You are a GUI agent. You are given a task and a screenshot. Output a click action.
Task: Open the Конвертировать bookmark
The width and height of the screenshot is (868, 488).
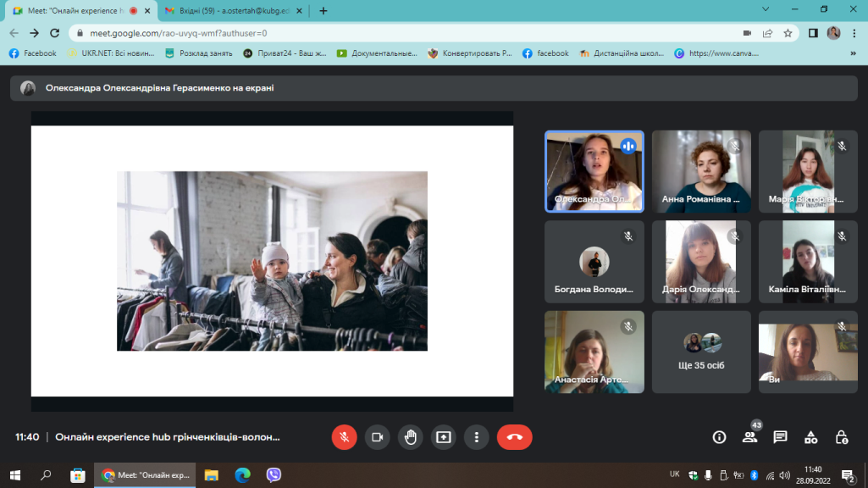click(x=470, y=53)
